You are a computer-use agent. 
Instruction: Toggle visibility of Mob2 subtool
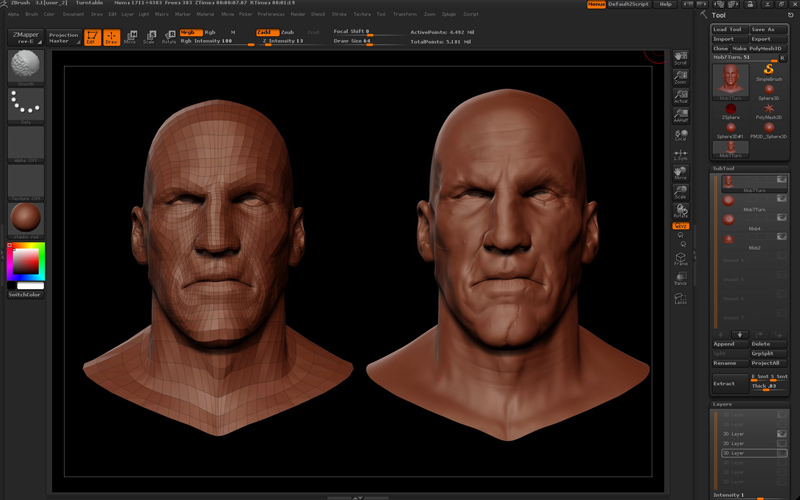[x=781, y=236]
